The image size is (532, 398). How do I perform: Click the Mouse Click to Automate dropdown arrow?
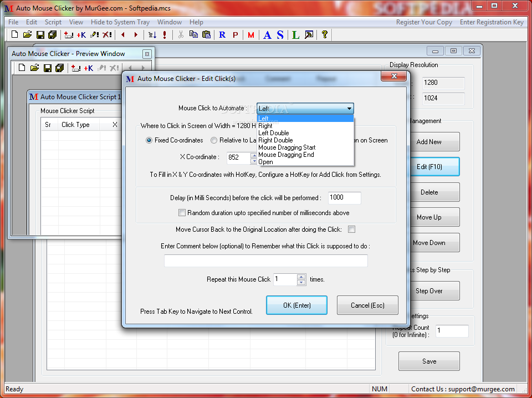(x=349, y=109)
